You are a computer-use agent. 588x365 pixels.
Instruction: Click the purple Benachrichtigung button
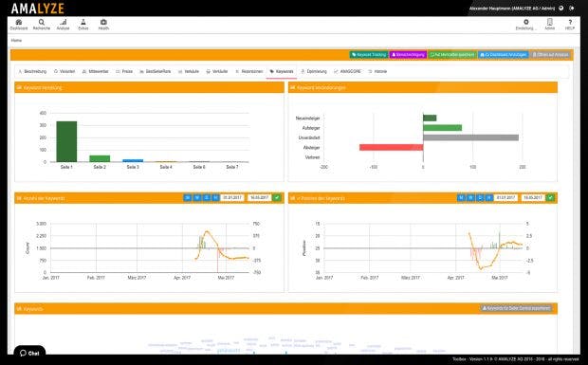point(408,55)
